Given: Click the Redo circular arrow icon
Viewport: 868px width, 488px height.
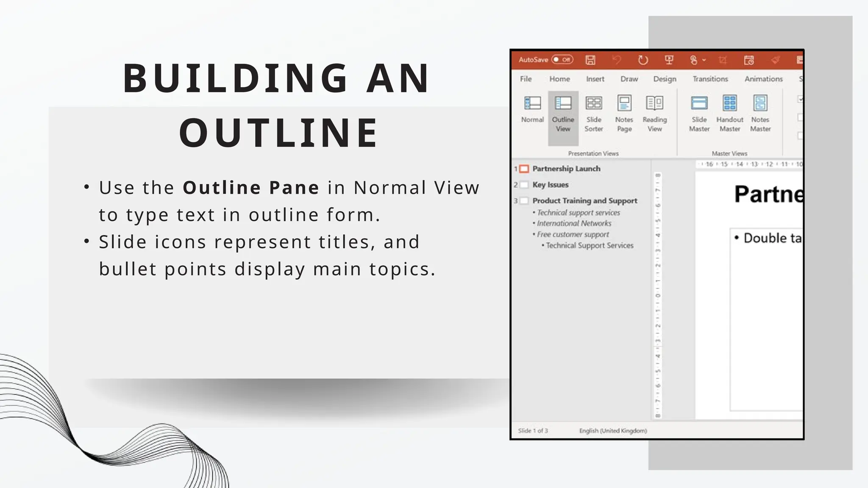Looking at the screenshot, I should [x=643, y=60].
